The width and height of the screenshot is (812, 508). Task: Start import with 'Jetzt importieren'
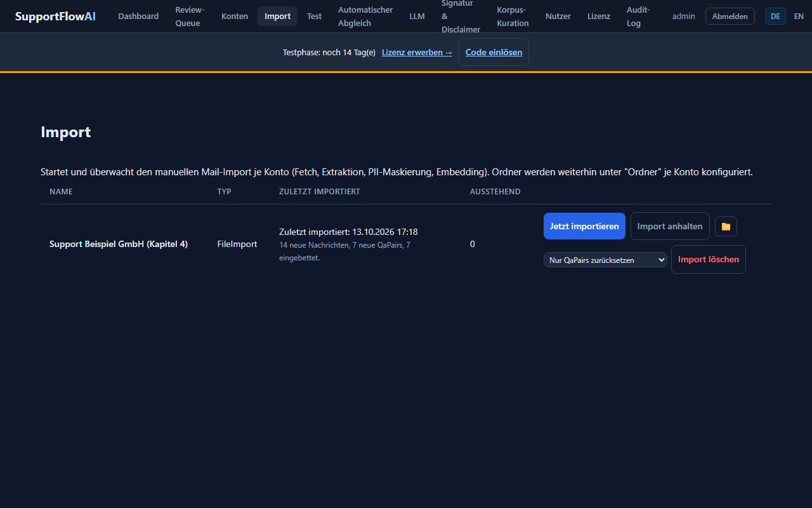pos(584,226)
